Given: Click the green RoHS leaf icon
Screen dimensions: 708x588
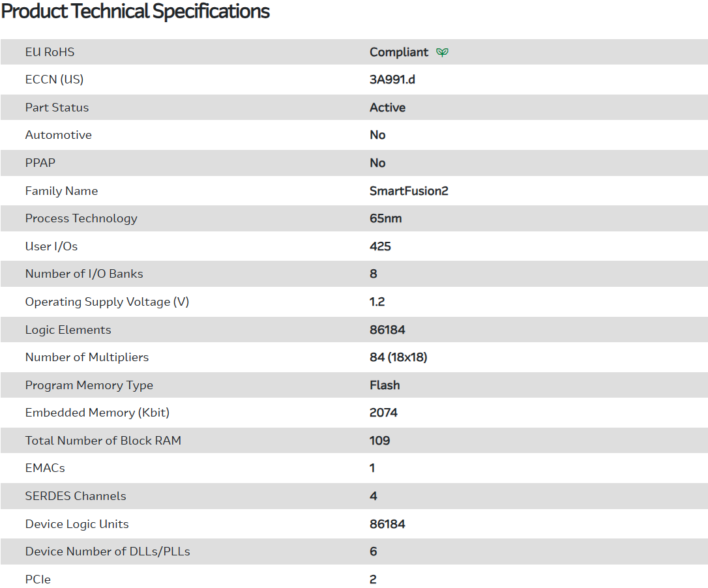Looking at the screenshot, I should pyautogui.click(x=442, y=52).
